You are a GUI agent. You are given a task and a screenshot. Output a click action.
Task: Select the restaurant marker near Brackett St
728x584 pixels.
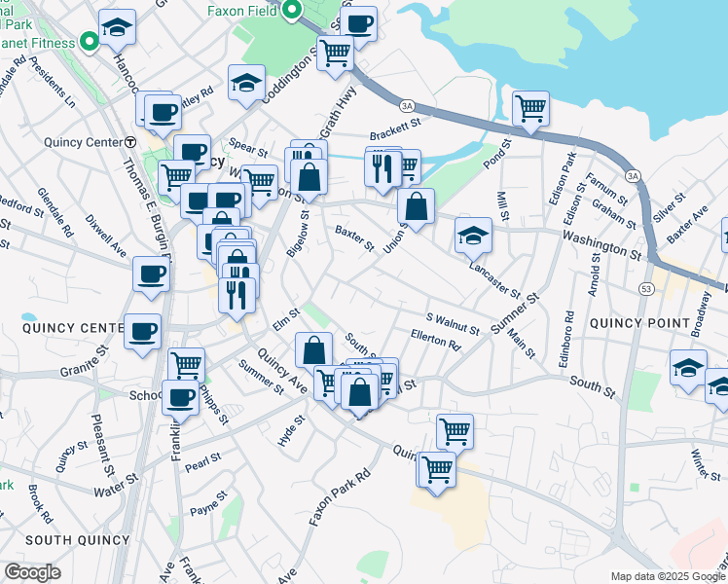tap(382, 165)
